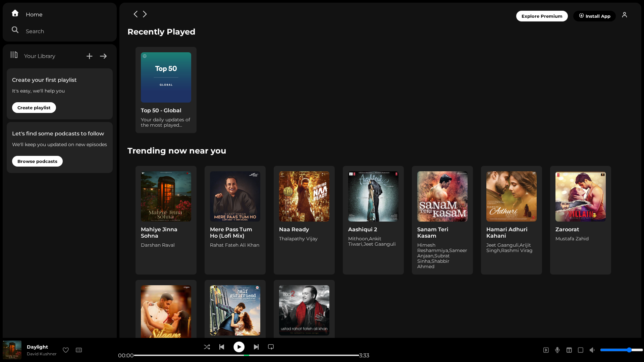Open Aashiqui 2 album cover
The width and height of the screenshot is (644, 362).
[x=373, y=196]
